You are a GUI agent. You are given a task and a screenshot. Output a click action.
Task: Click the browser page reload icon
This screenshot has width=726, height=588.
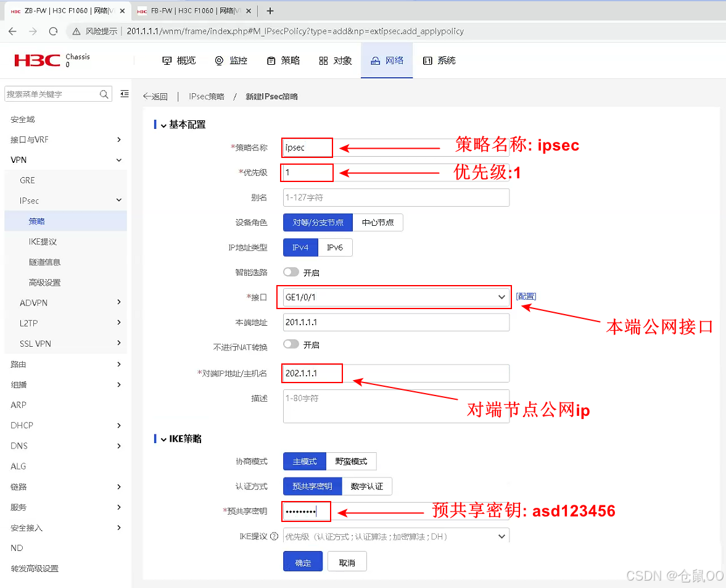[54, 30]
